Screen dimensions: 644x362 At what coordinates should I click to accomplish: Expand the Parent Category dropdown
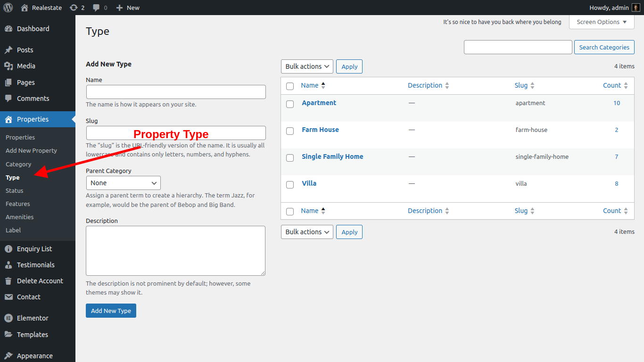123,183
